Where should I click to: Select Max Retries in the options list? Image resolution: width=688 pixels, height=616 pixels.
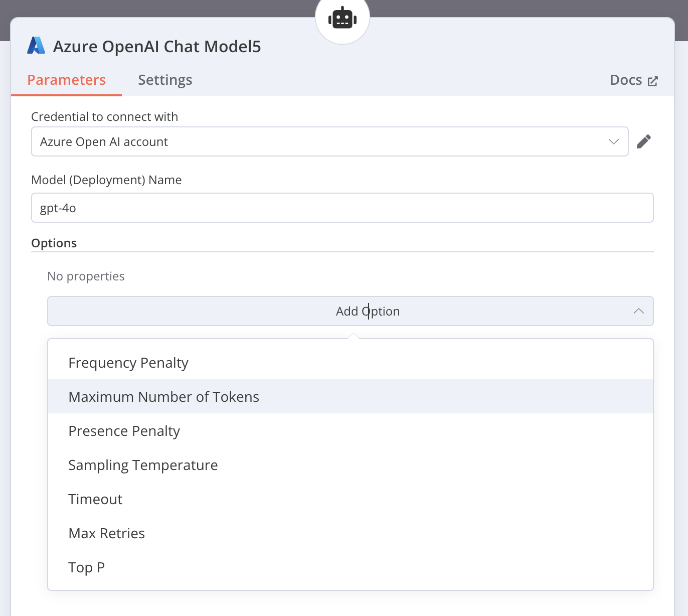click(106, 533)
